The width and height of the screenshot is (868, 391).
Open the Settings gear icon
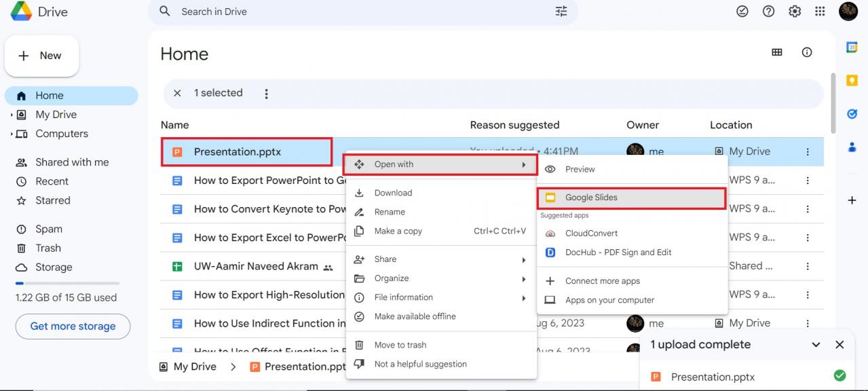click(x=795, y=12)
